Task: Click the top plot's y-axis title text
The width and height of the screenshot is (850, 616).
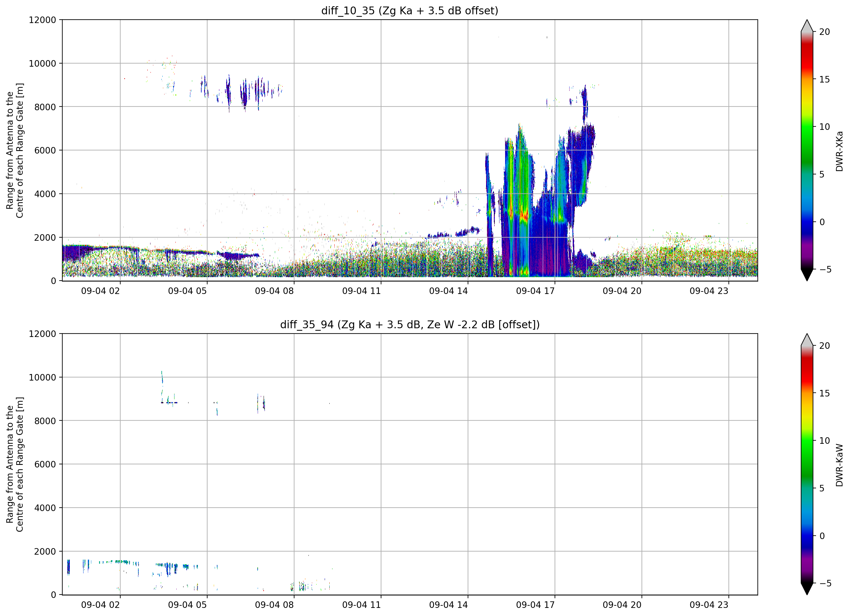Action: (15, 150)
